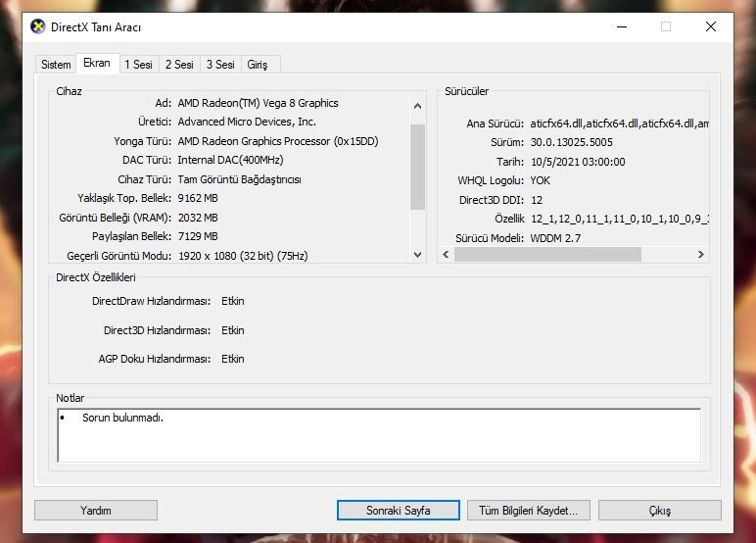Screen dimensions: 756x543
Task: Open the 3 Sesi tab
Action: click(x=220, y=64)
